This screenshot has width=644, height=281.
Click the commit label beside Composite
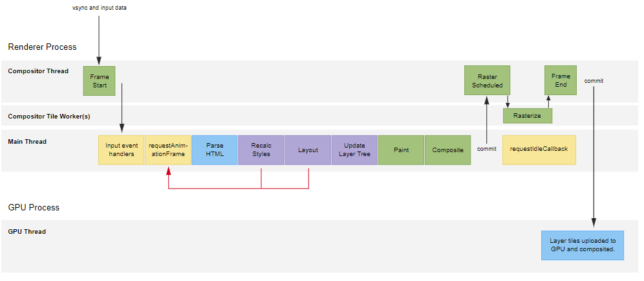[x=486, y=149]
